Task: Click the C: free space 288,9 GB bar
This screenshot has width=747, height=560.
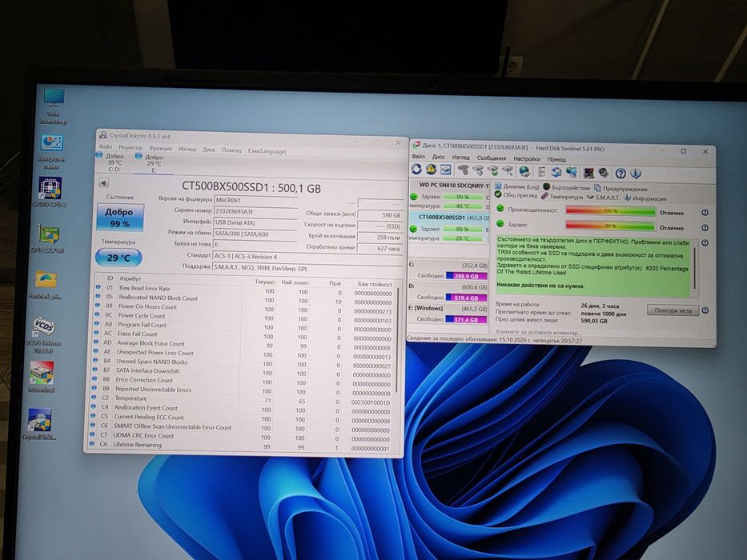Action: (467, 276)
